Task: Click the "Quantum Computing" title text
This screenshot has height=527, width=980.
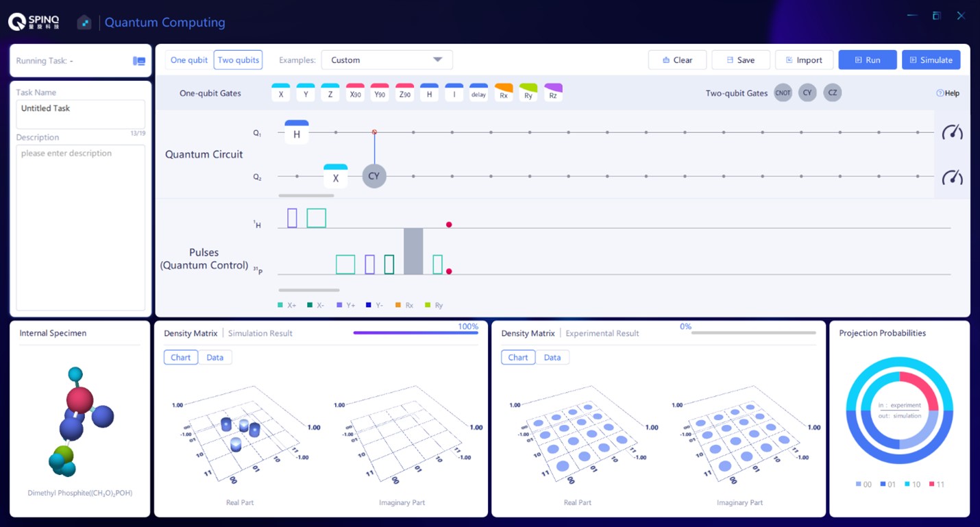Action: tap(164, 22)
